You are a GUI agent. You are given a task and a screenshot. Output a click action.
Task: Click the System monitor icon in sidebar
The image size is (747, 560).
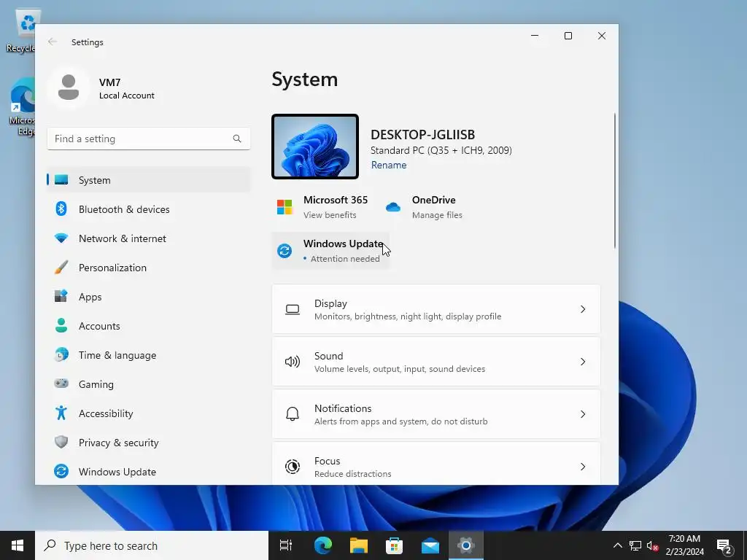coord(61,180)
